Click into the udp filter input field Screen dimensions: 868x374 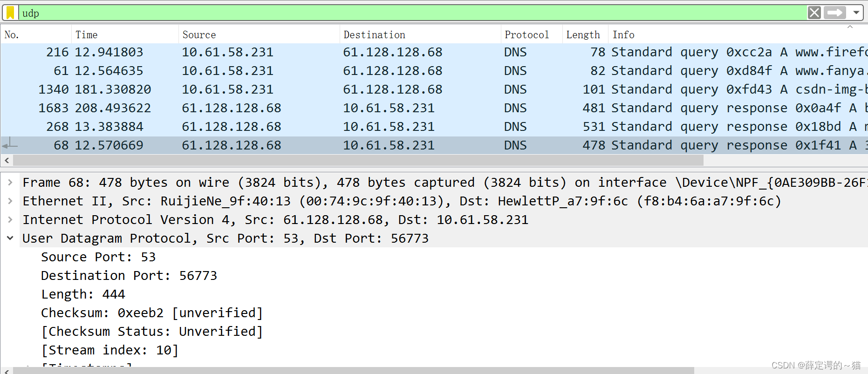pyautogui.click(x=412, y=13)
